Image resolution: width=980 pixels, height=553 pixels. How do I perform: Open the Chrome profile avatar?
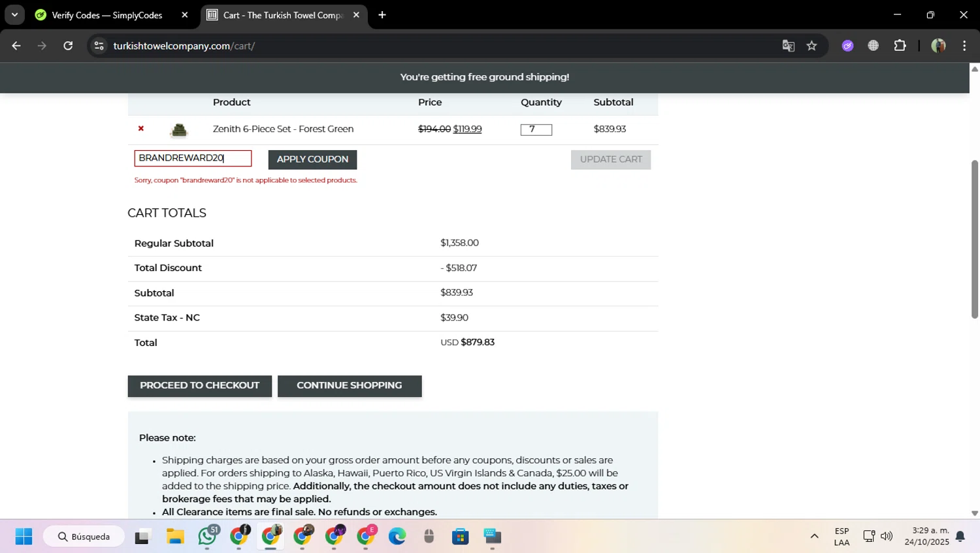tap(938, 46)
